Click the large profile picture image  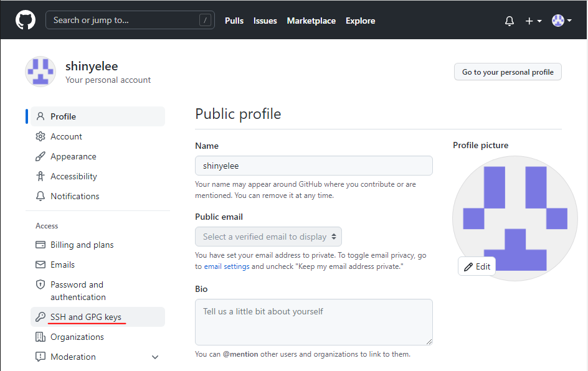[x=515, y=218]
